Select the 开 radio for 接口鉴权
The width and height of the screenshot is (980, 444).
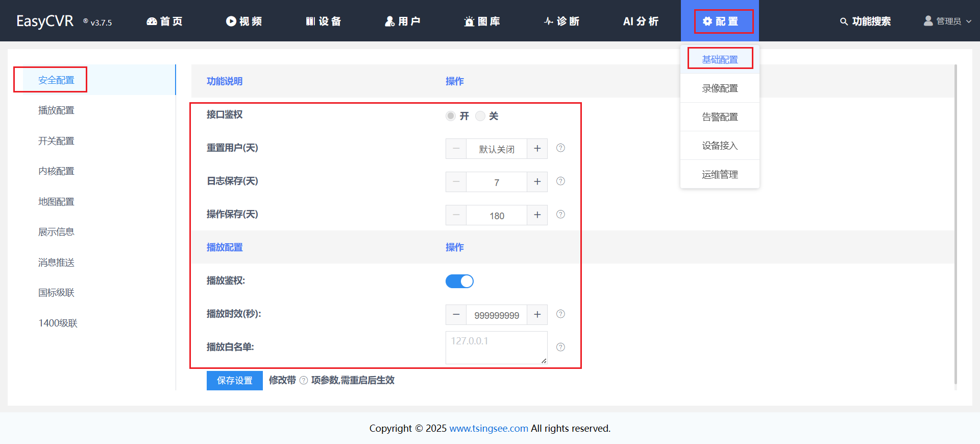(450, 116)
